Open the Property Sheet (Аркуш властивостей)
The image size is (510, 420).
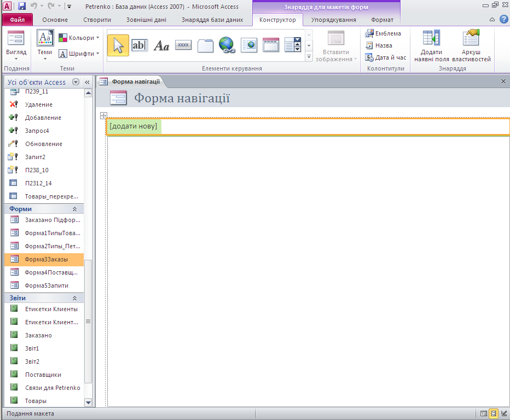471,46
